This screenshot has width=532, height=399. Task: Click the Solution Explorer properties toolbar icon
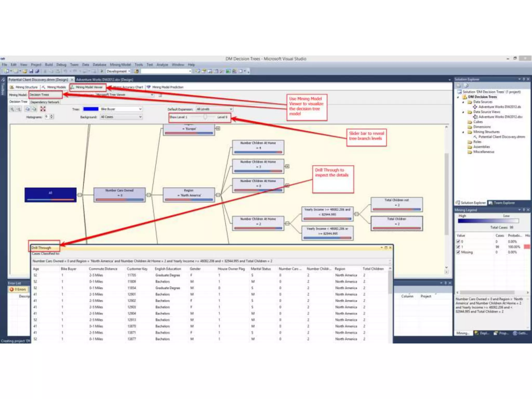[459, 85]
